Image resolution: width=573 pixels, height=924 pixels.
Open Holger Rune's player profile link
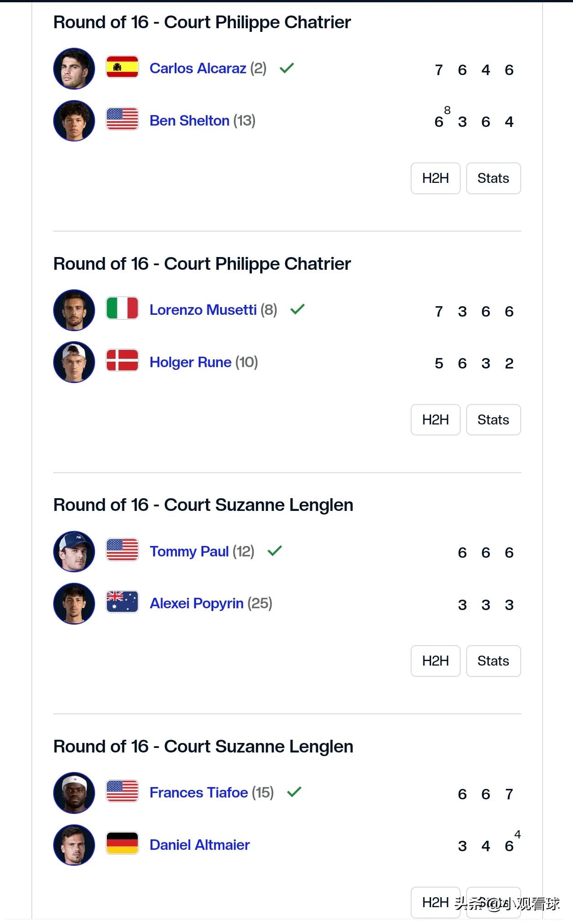(191, 362)
